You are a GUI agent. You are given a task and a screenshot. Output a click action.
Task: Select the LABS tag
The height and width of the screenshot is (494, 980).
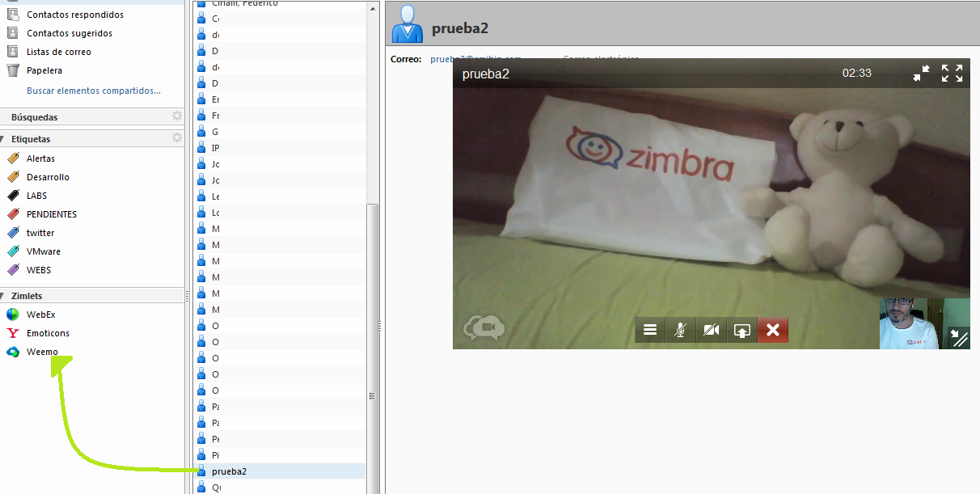coord(36,196)
